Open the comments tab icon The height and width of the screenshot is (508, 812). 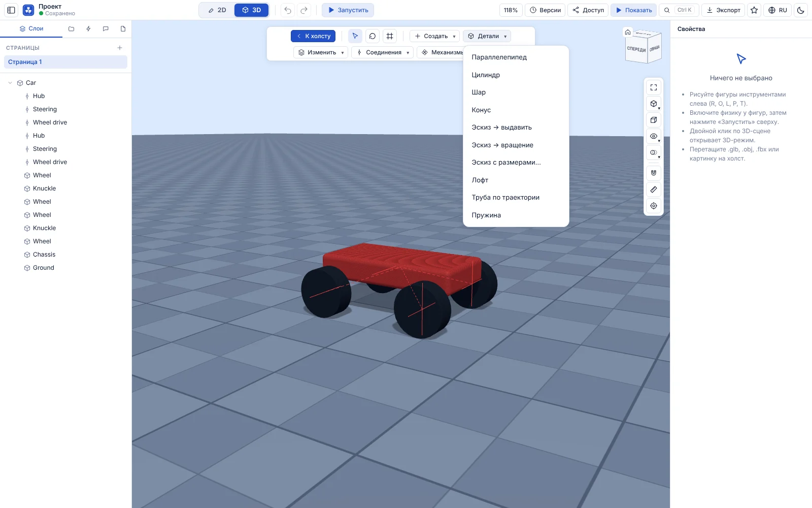[106, 29]
